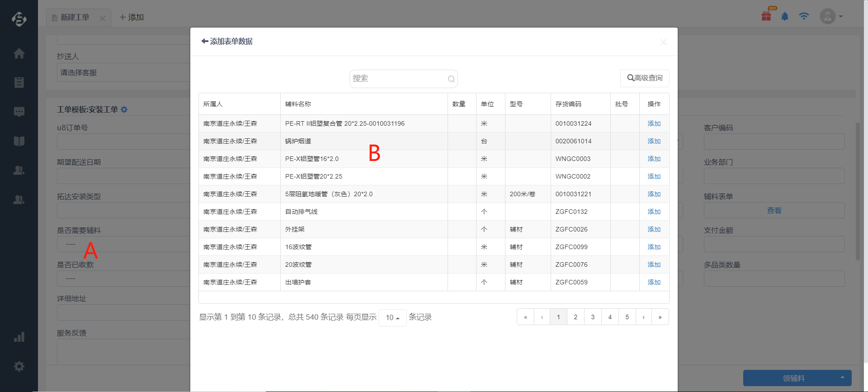
Task: Click the 搜索 input field
Action: pyautogui.click(x=398, y=79)
